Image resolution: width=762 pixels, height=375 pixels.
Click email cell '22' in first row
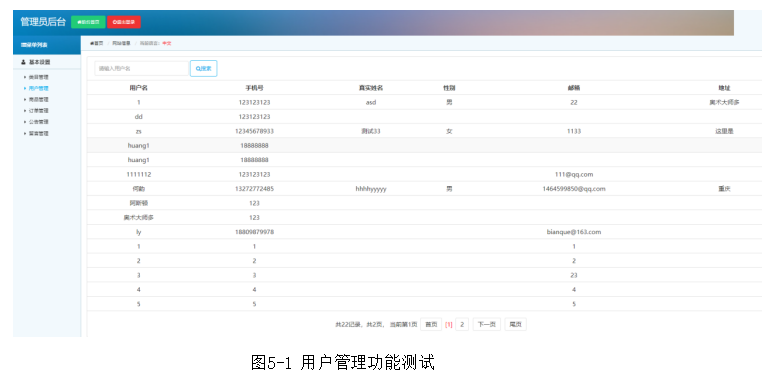[x=574, y=102]
